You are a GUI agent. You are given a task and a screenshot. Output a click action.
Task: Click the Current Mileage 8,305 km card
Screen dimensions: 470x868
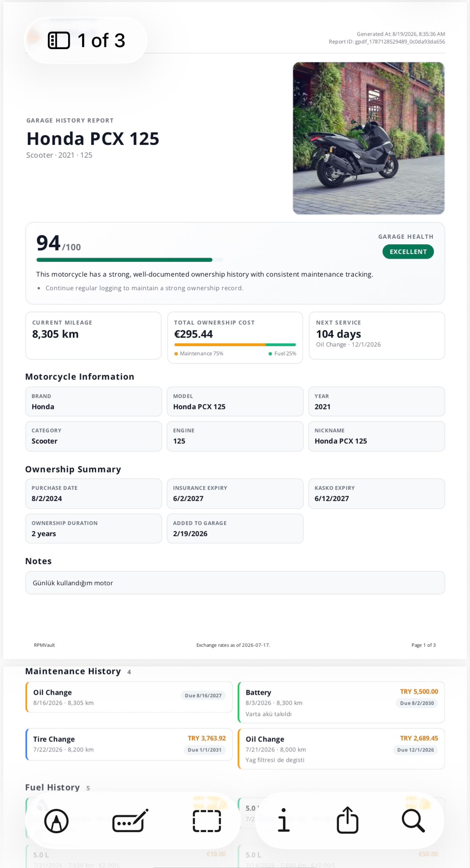[x=93, y=336]
